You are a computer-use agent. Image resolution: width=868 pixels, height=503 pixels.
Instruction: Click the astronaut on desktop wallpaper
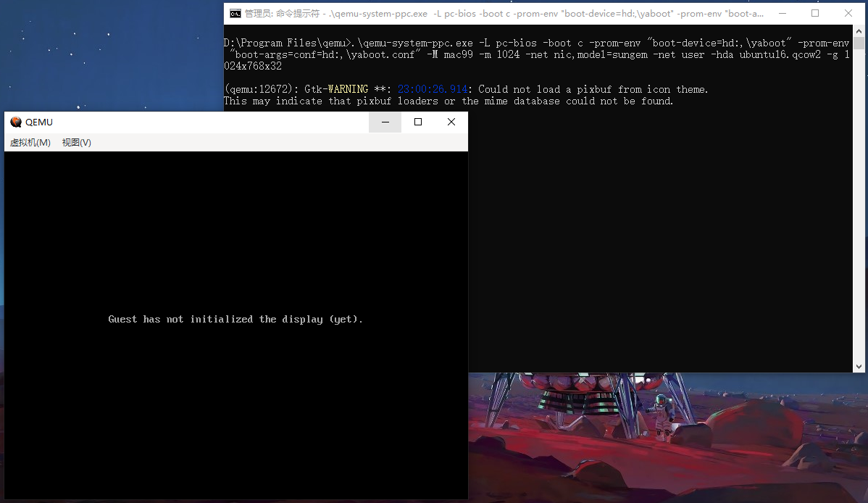[661, 417]
